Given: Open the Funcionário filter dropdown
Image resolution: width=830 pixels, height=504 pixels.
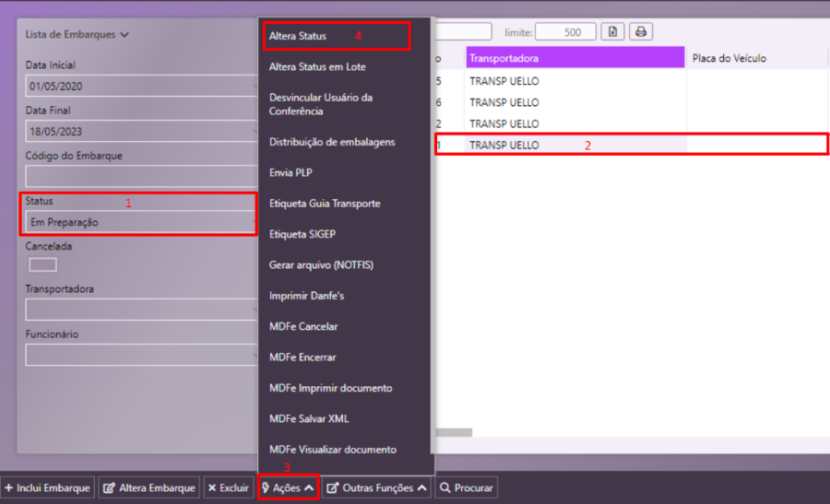Looking at the screenshot, I should coord(141,356).
